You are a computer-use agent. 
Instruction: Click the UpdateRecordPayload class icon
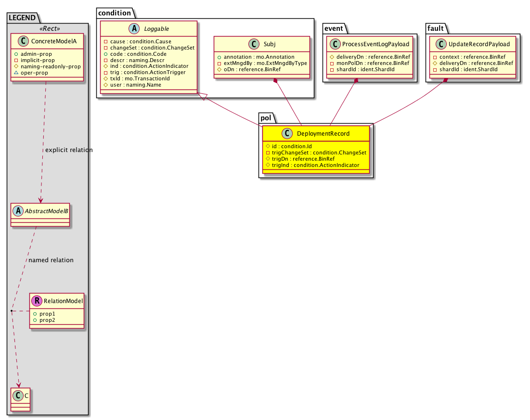(439, 44)
